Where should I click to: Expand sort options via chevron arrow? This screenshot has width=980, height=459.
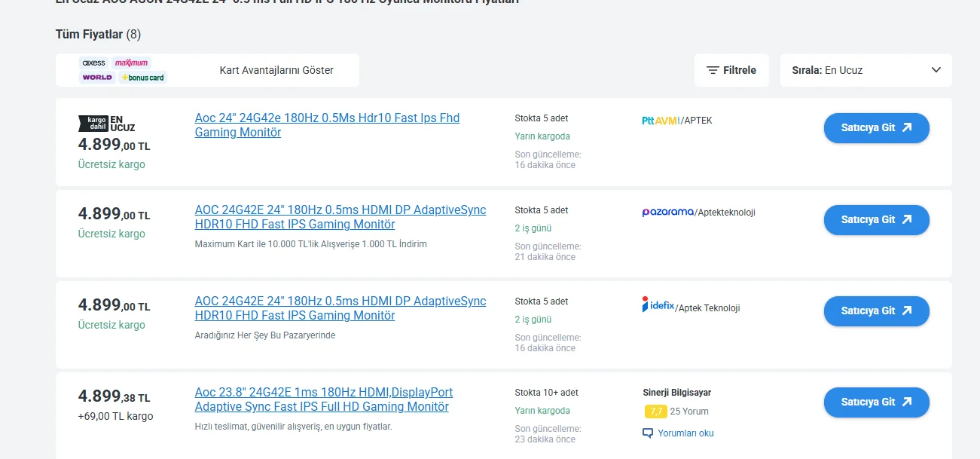pyautogui.click(x=936, y=70)
